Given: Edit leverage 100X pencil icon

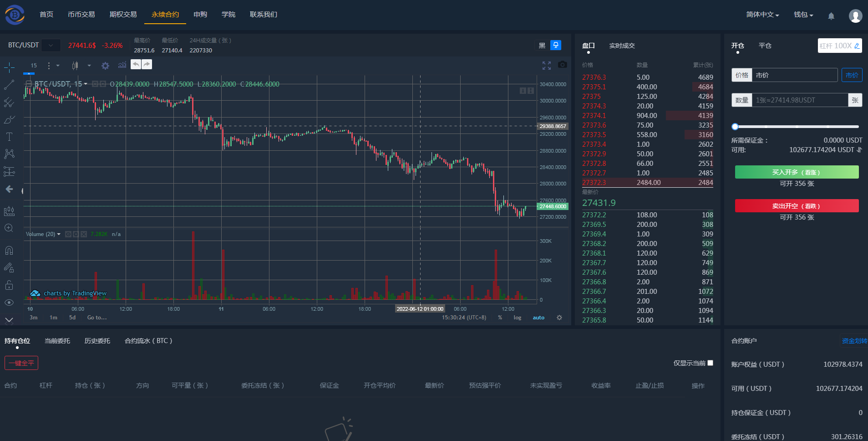Looking at the screenshot, I should click(x=857, y=46).
